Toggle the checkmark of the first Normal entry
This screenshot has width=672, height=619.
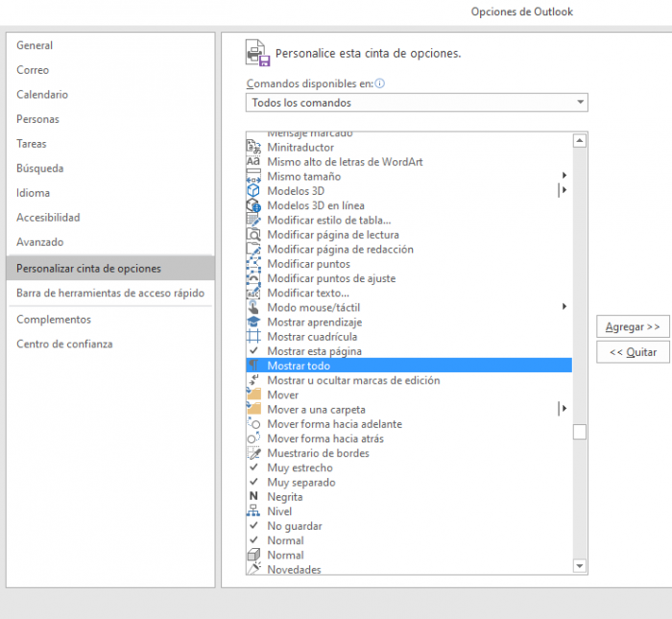click(253, 539)
